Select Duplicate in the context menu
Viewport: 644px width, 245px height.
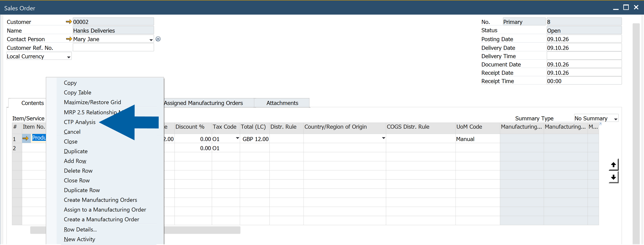click(76, 151)
